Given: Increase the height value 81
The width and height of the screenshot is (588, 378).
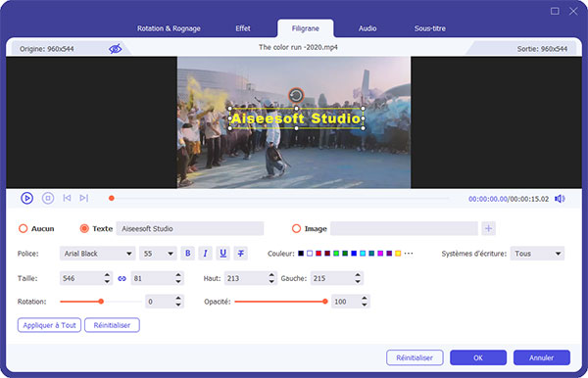Looking at the screenshot, I should 178,275.
